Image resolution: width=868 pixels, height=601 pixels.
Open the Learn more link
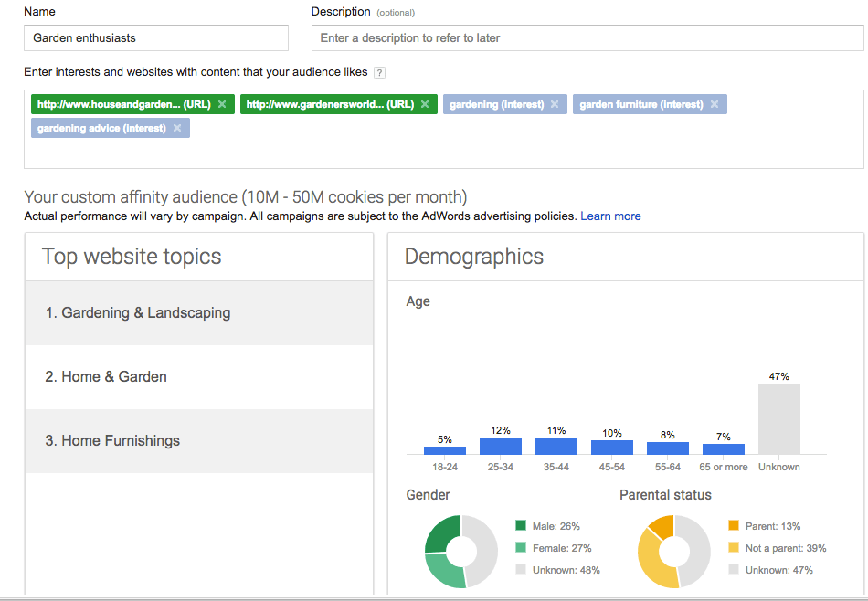(x=610, y=216)
